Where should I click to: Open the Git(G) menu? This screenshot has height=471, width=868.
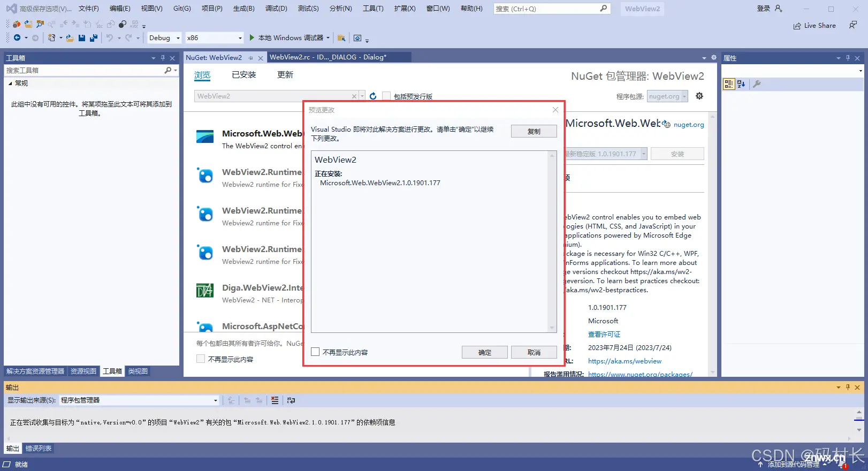coord(182,9)
